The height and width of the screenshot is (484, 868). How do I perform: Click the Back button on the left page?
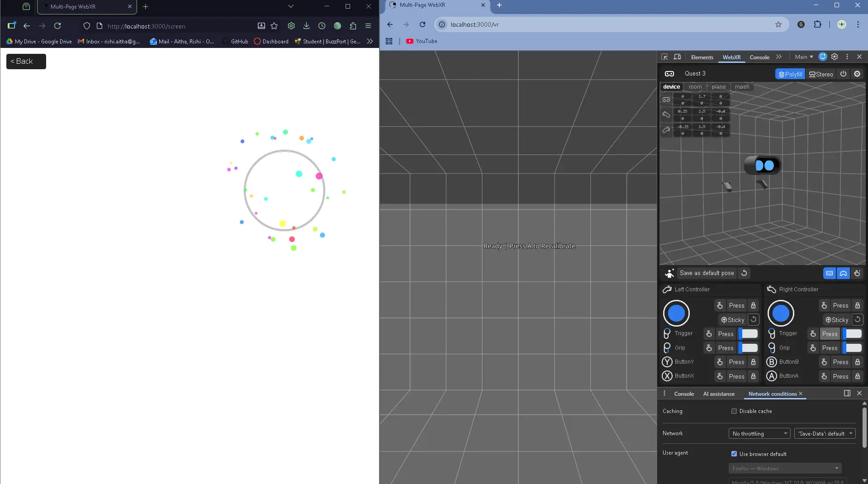(25, 61)
